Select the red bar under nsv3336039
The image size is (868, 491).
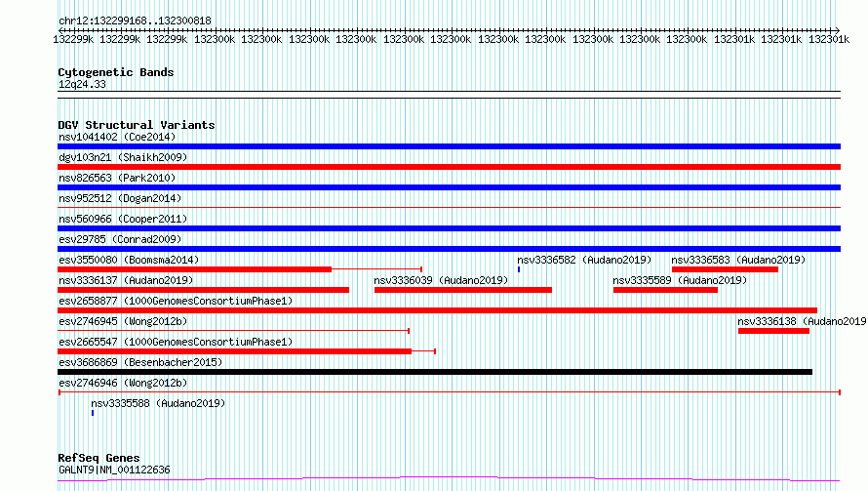click(x=463, y=290)
